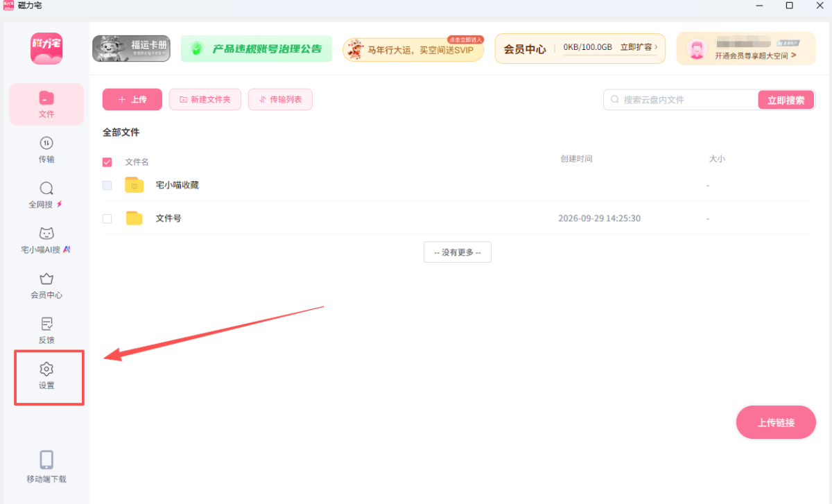Click the 上传链接 button

(776, 422)
